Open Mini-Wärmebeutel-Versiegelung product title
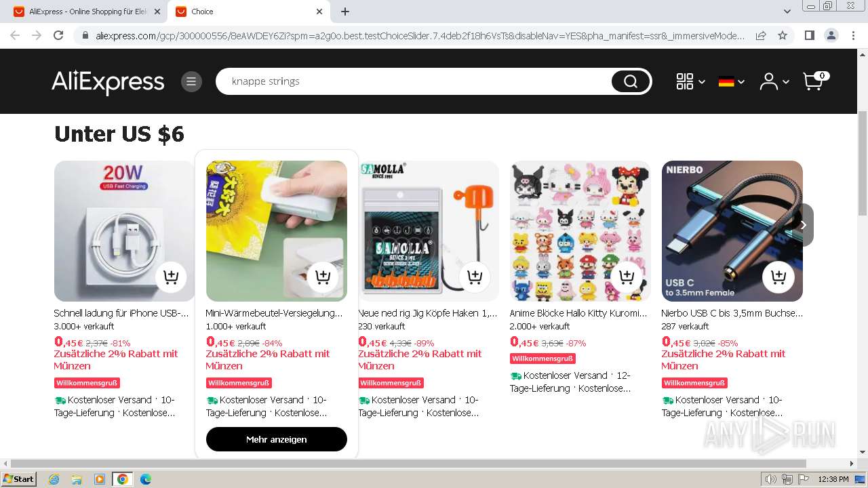 coord(275,313)
